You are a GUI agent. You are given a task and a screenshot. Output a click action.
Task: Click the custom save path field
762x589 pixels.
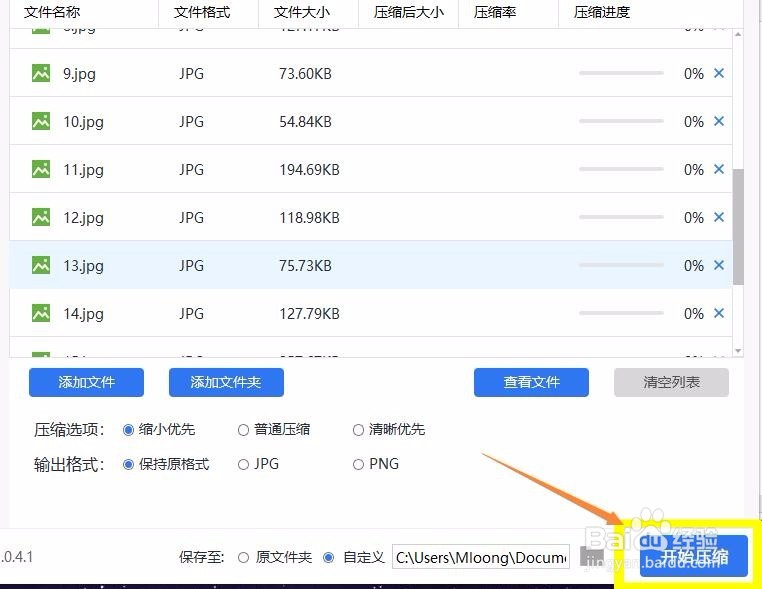point(481,557)
